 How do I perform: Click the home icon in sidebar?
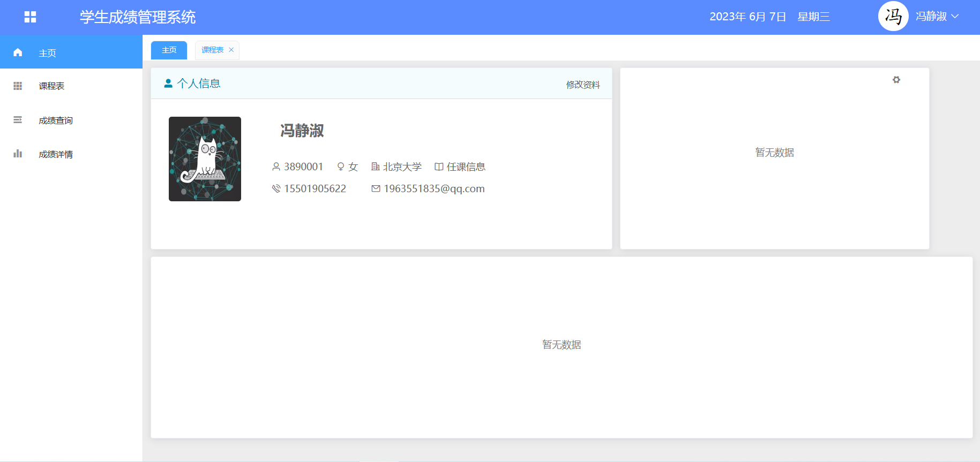click(x=18, y=52)
